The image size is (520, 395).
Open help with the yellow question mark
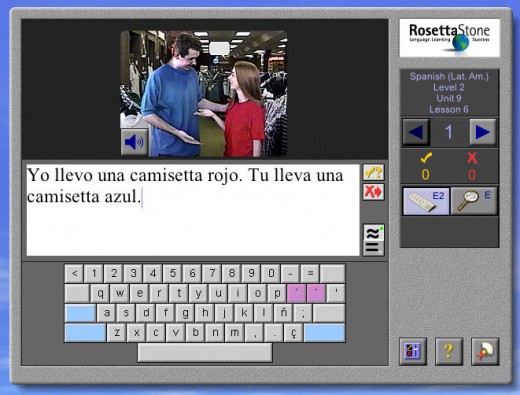click(449, 351)
